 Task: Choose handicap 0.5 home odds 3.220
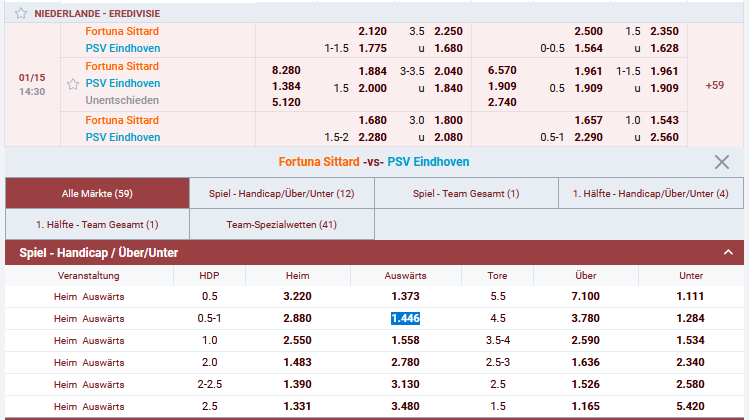tap(297, 296)
